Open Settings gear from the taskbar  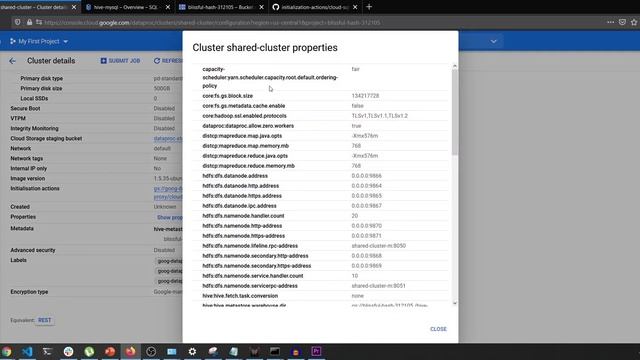pos(192,351)
